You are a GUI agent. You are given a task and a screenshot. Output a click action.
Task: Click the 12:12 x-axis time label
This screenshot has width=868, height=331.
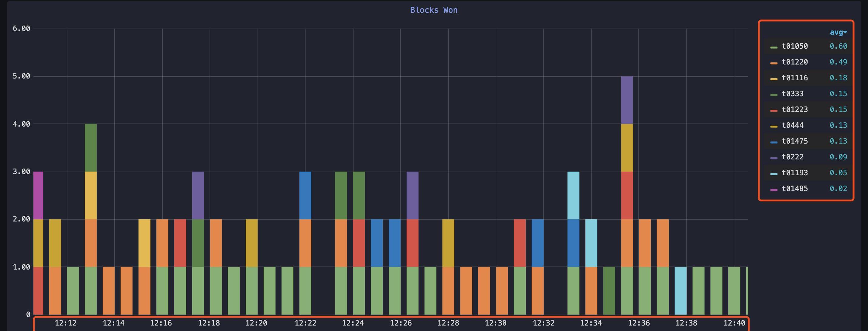coord(65,323)
